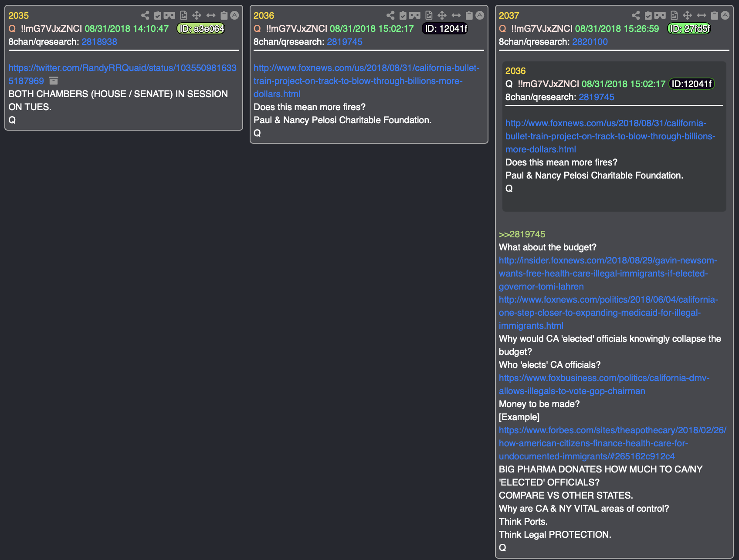Click post number 2035 heading

pyautogui.click(x=19, y=16)
